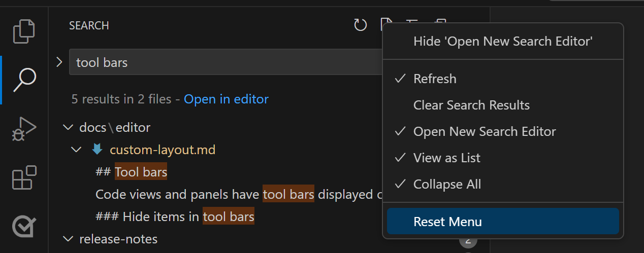Collapse the release-notes folder
644x253 pixels.
tap(68, 239)
